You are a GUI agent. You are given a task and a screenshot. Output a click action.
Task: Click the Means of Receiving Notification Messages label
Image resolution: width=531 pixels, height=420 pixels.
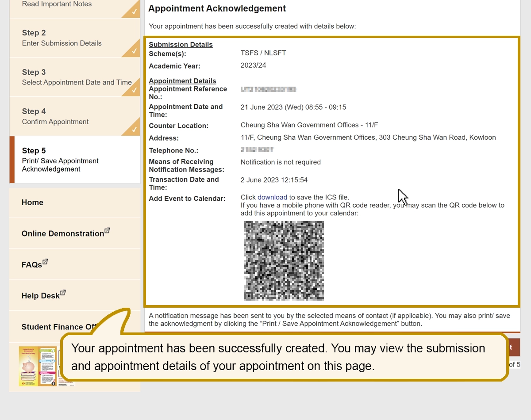pyautogui.click(x=186, y=166)
